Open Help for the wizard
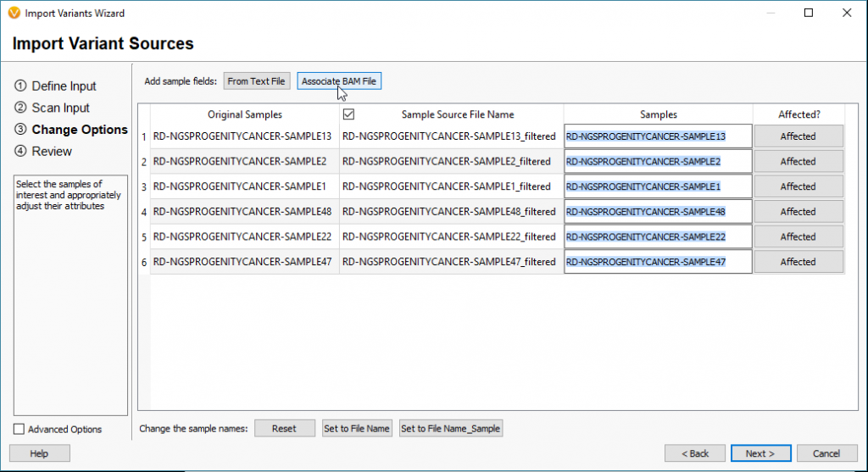Screen dimensions: 868x472 (39, 453)
